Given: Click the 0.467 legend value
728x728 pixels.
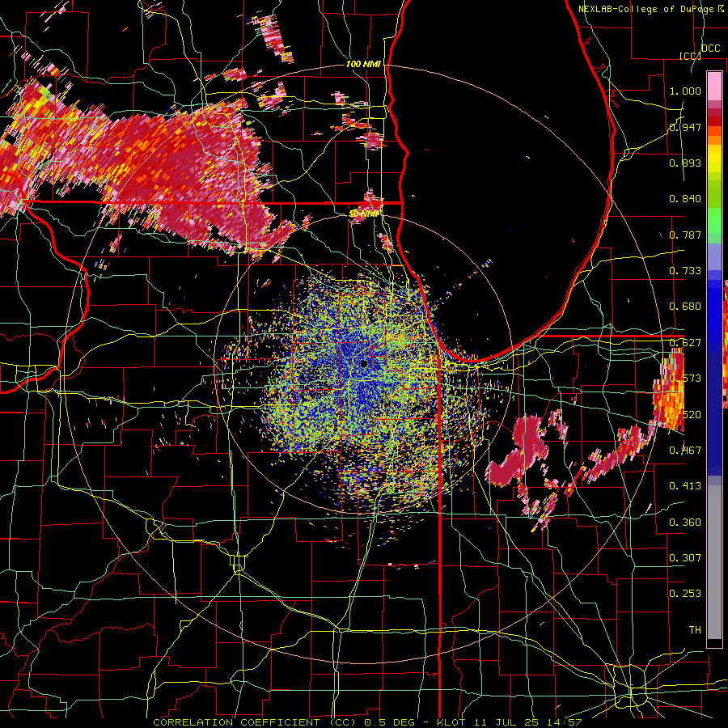Looking at the screenshot, I should (685, 451).
